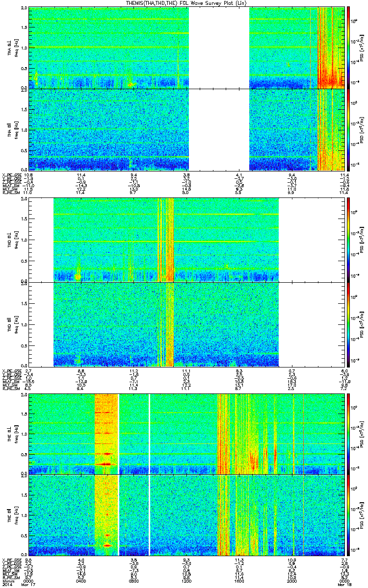The width and height of the screenshot is (368, 588).
Task: Click the PSD color bar beside THE B∥ panel
Action: click(348, 514)
